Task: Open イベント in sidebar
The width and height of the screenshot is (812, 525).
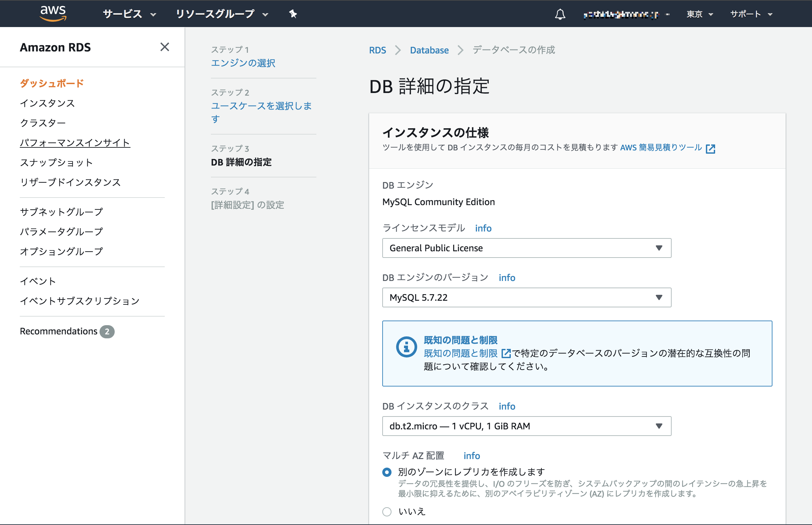Action: click(x=38, y=281)
